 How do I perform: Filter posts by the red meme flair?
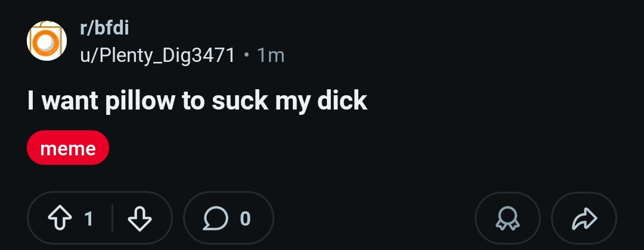68,148
